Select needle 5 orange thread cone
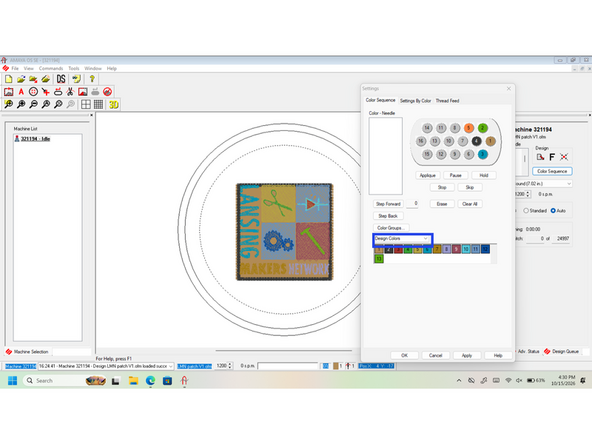Viewport: 592px width, 444px height. tap(469, 128)
